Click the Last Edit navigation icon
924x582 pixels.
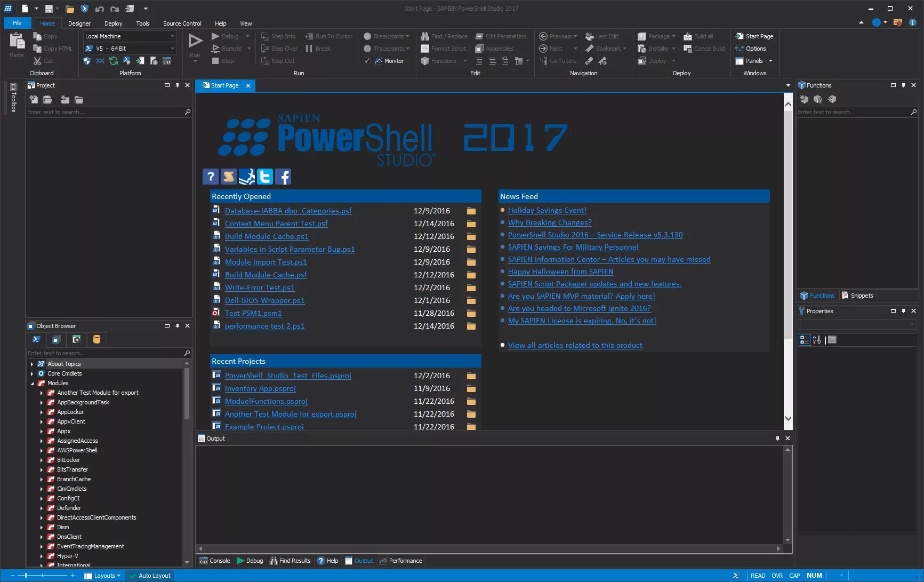click(590, 36)
